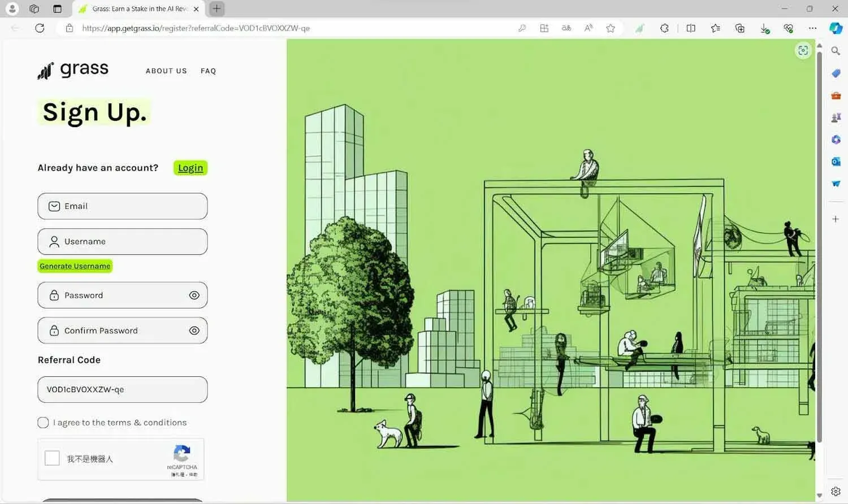Select the Grass browser tab
Viewport: 848px width, 504px height.
tap(139, 9)
